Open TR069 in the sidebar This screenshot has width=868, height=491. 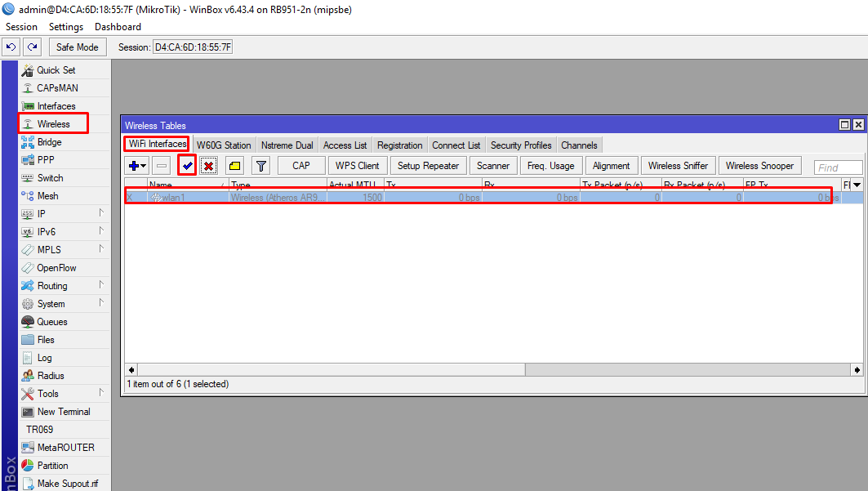[65, 430]
